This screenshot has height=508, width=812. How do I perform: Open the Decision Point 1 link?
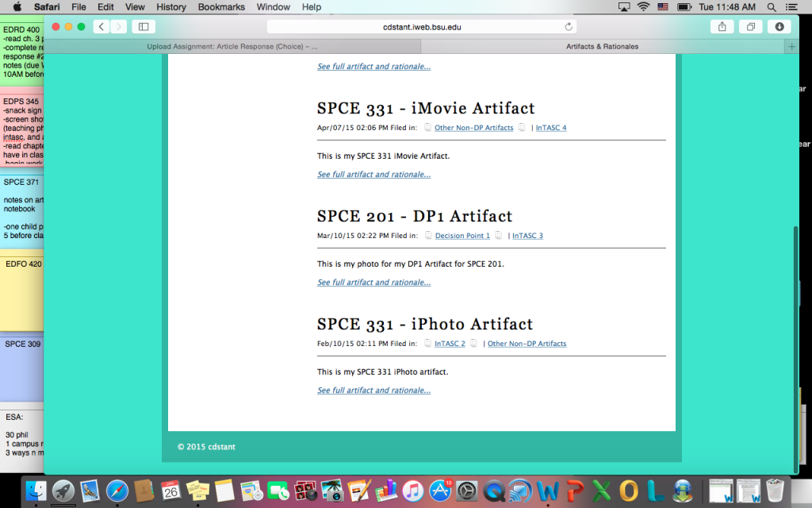click(462, 236)
